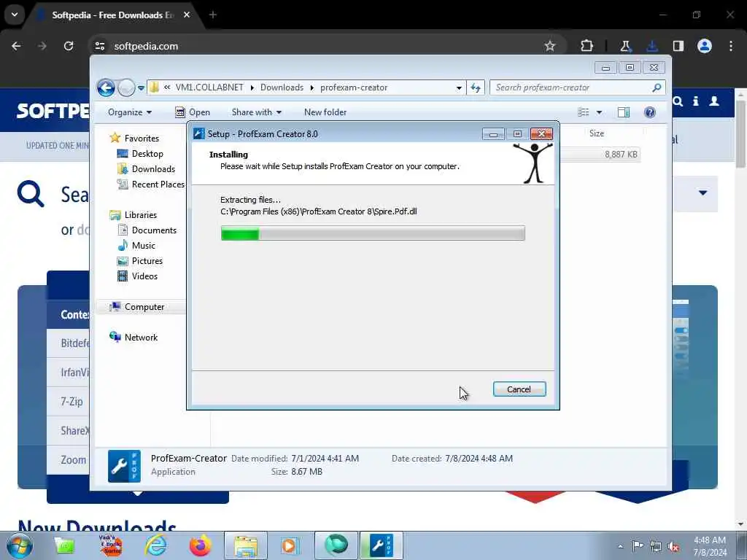Go forward in the Explorer window
747x560 pixels.
[126, 87]
